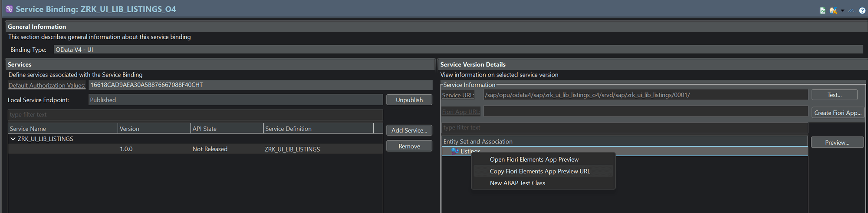The image size is (868, 213).
Task: Click the Service Binding icon beside the title
Action: (9, 9)
